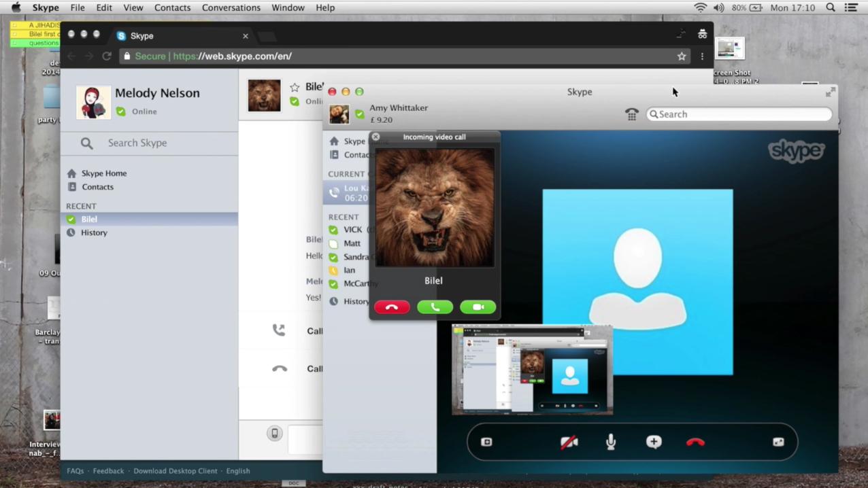
Task: Open the Apple menu
Action: point(16,7)
